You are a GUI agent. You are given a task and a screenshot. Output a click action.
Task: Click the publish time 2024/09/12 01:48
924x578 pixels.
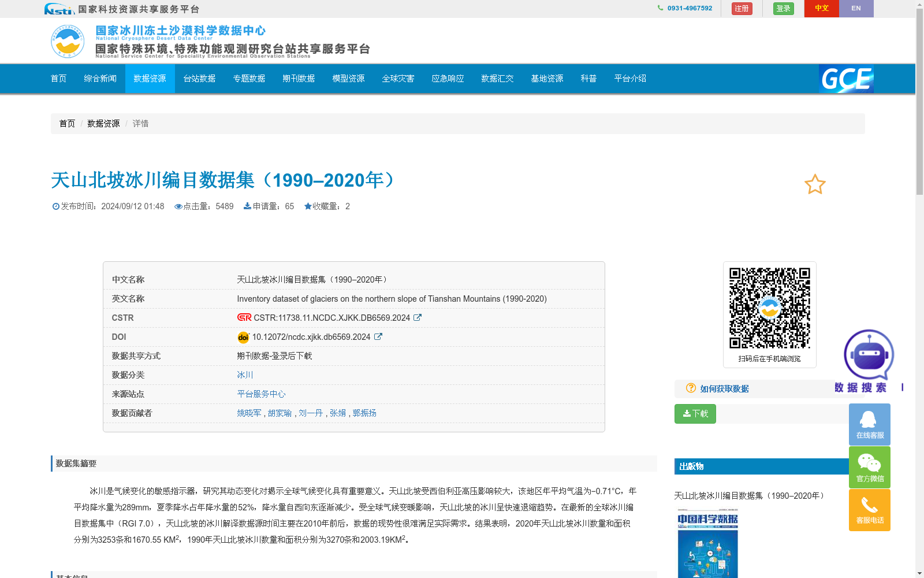coord(133,206)
